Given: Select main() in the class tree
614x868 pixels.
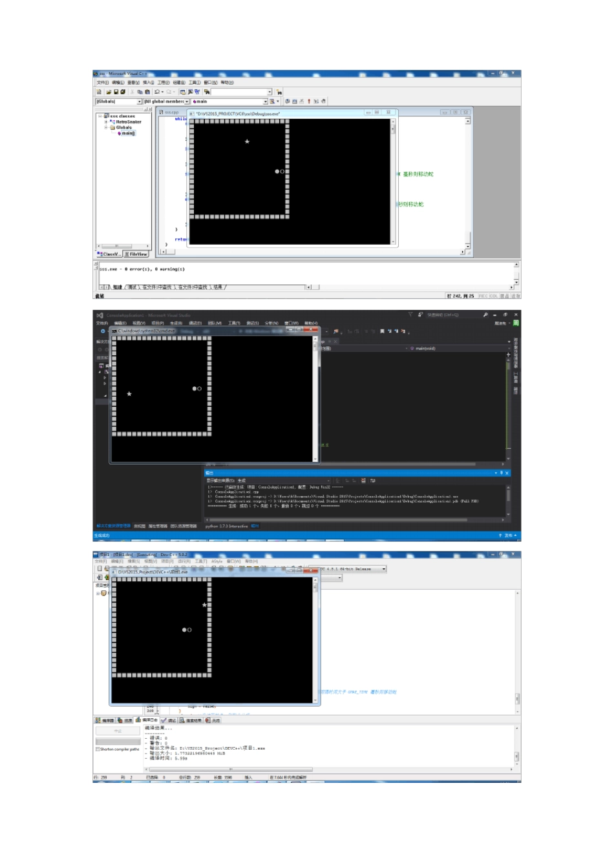Looking at the screenshot, I should click(x=127, y=133).
